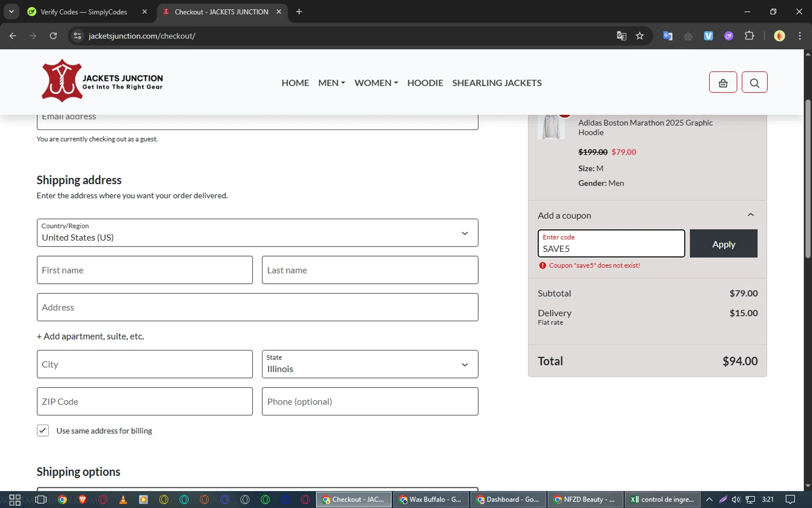
Task: Toggle Use same address for billing
Action: [x=43, y=431]
